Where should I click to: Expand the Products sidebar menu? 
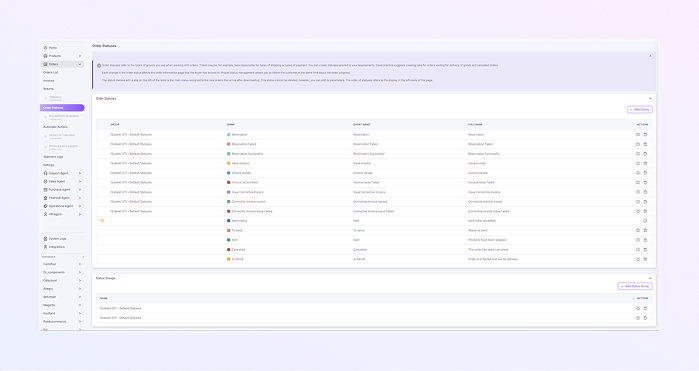pos(80,56)
